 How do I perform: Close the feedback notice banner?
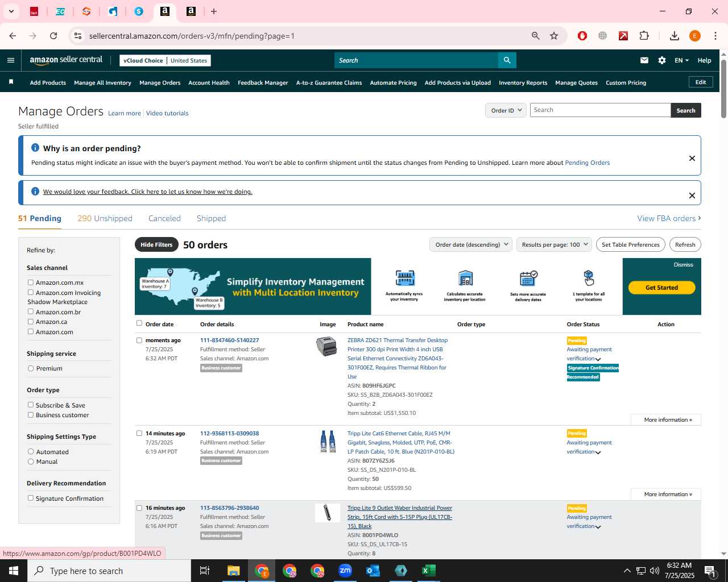coord(692,196)
